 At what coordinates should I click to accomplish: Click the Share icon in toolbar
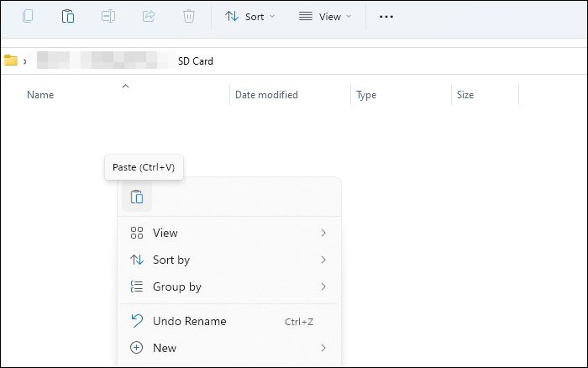[150, 16]
